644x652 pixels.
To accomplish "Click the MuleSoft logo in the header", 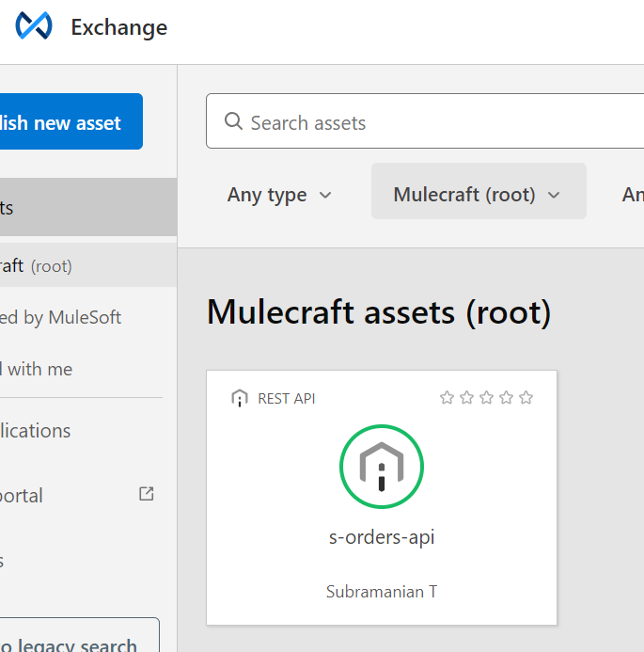I will point(34,26).
